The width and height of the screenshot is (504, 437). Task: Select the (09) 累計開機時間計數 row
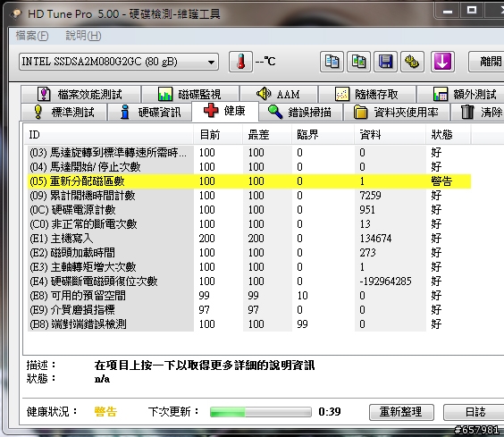(x=249, y=195)
